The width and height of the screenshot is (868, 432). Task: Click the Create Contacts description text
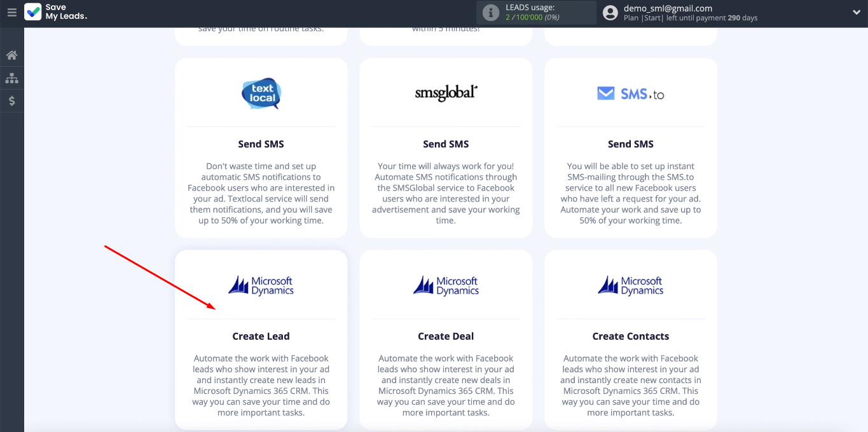click(x=631, y=386)
